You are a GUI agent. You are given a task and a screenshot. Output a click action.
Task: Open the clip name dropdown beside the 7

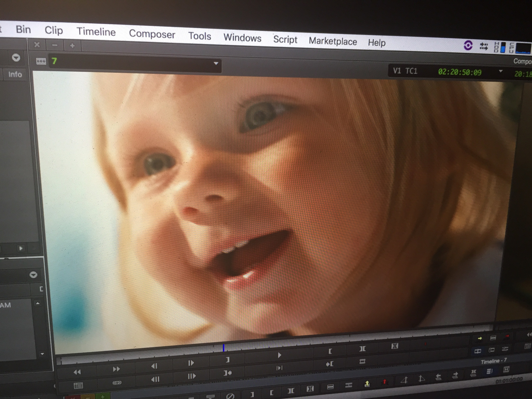click(216, 64)
